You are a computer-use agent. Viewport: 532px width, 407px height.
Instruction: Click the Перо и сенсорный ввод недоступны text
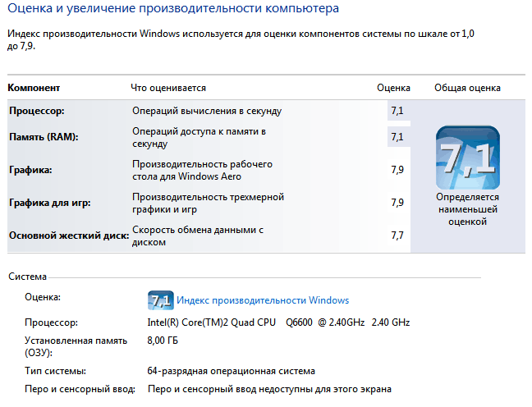[x=269, y=388]
